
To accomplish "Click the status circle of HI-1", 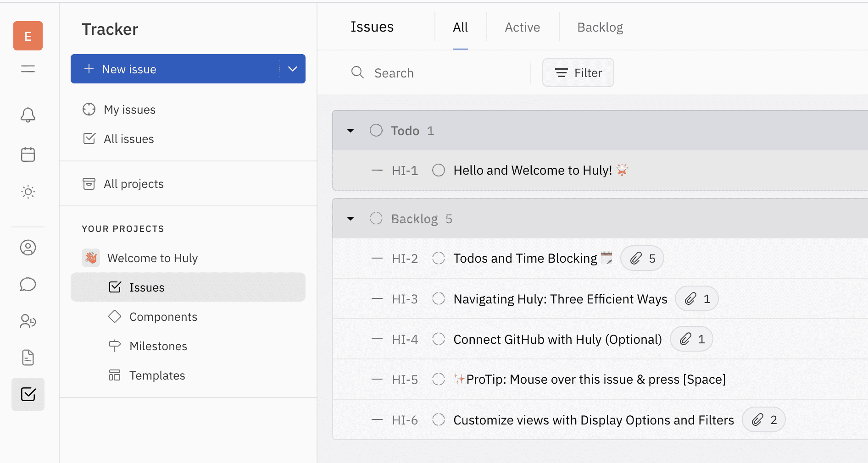I will [439, 171].
